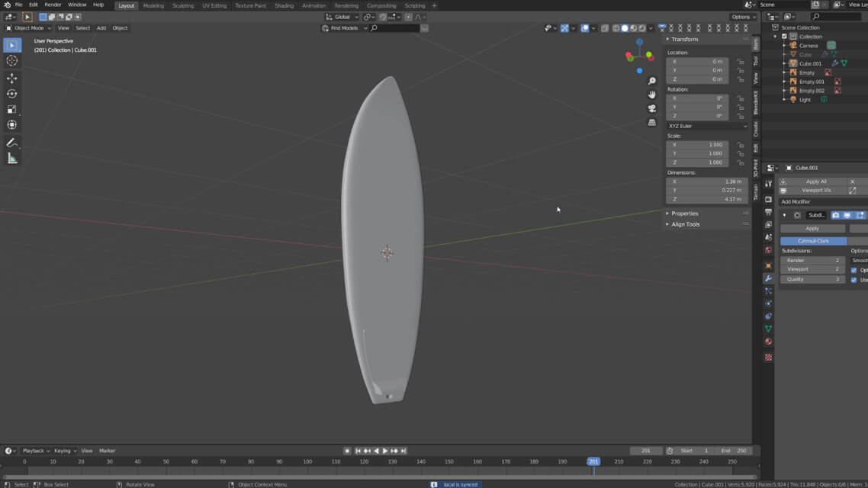This screenshot has width=868, height=488.
Task: Select the Measure tool
Action: pos(12,159)
